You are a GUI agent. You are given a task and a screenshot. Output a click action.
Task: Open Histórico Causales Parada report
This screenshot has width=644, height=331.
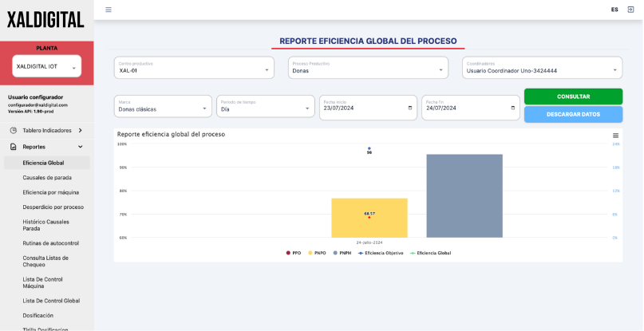click(46, 225)
